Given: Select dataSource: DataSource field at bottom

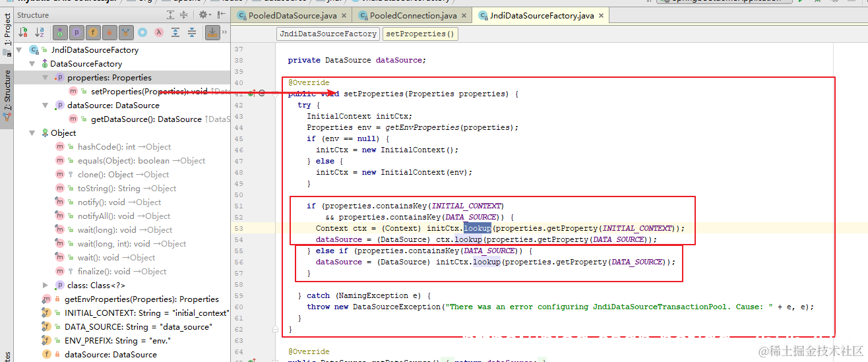Looking at the screenshot, I should point(111,355).
